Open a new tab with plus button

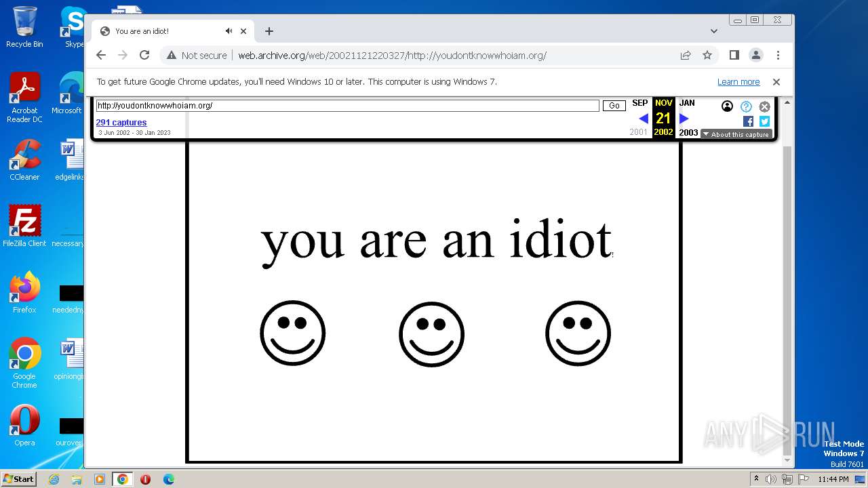[269, 31]
